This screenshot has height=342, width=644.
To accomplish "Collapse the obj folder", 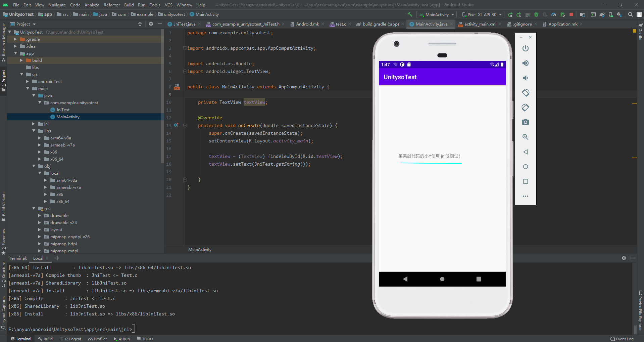I will 34,166.
